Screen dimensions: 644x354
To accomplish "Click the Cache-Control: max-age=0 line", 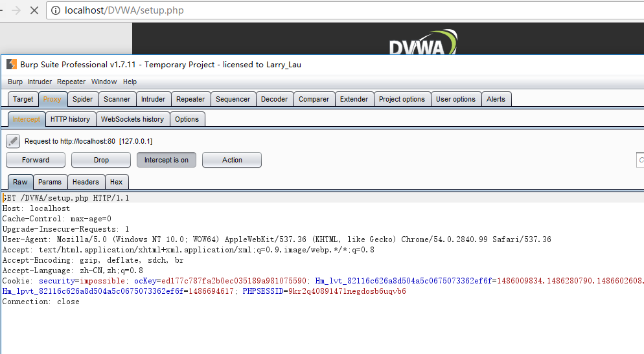I will click(x=56, y=219).
